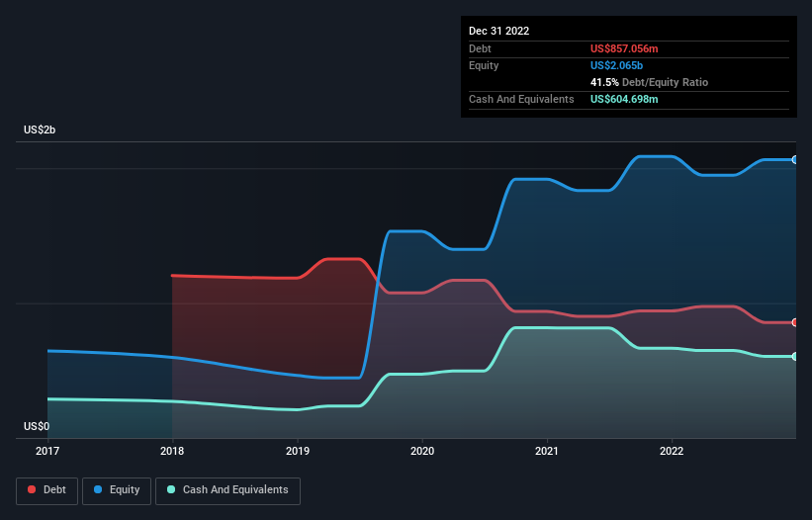Click the Debt label in tooltip
This screenshot has height=520, width=812.
(480, 48)
